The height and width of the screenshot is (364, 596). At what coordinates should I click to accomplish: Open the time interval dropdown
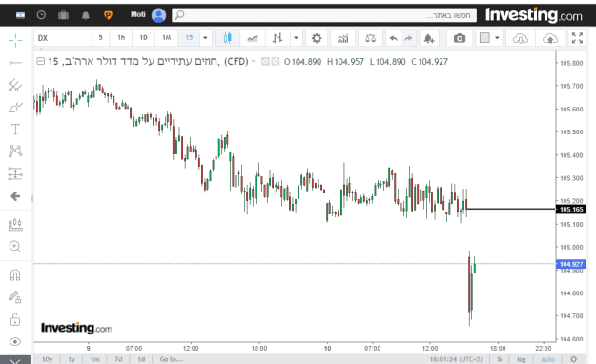[205, 38]
